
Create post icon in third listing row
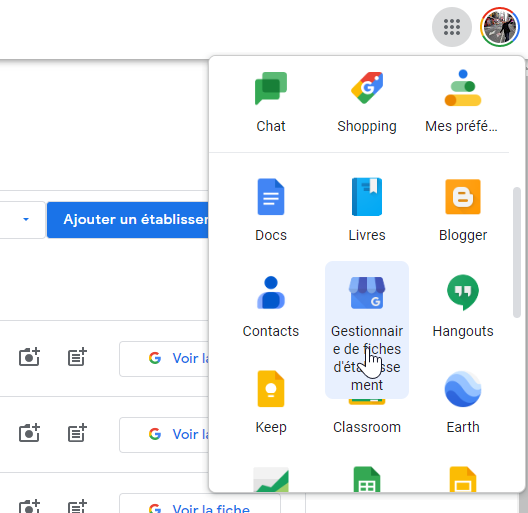(x=77, y=506)
